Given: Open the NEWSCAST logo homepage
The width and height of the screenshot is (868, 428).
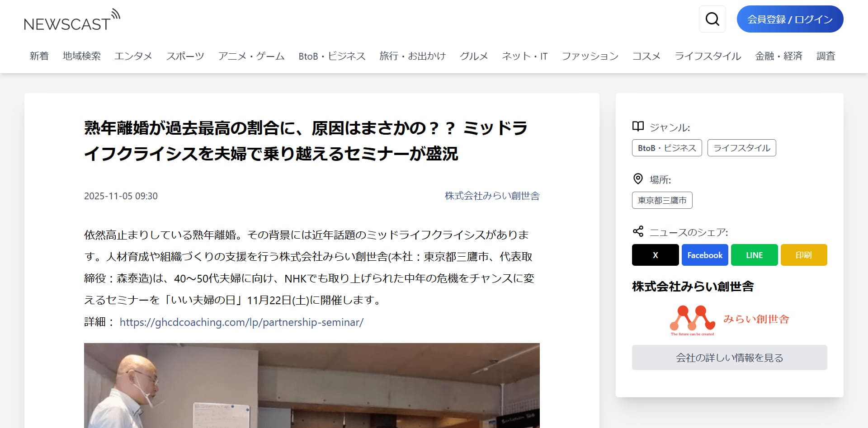Looking at the screenshot, I should (71, 21).
